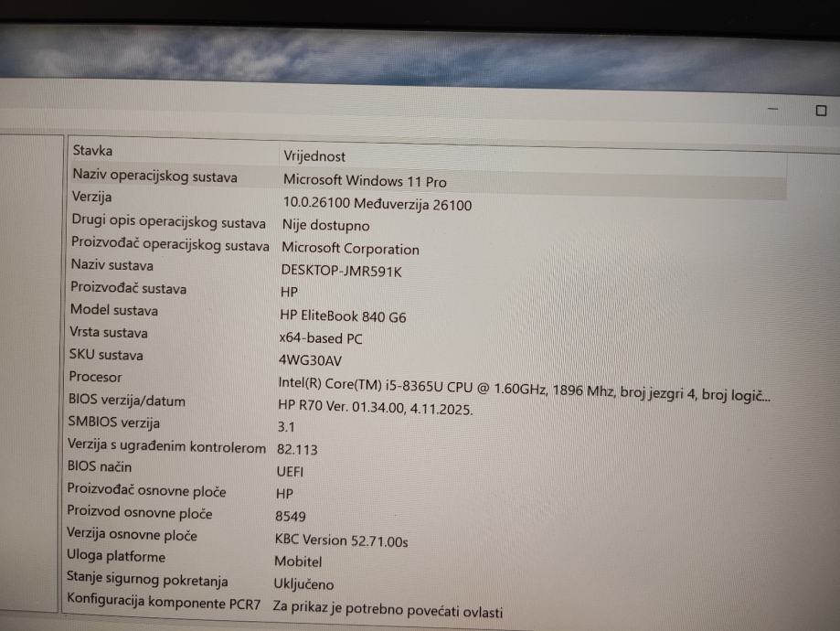
Task: Select 'Stanje sigurnog pokretanja' row
Action: [x=147, y=580]
